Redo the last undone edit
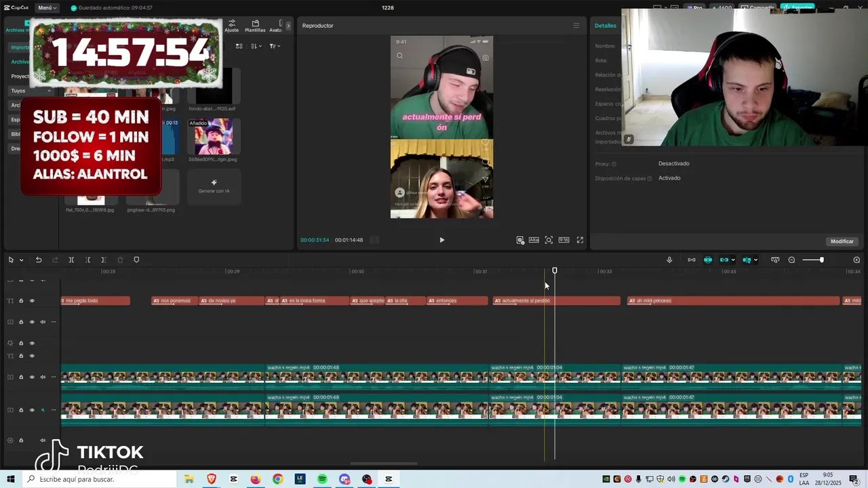The image size is (868, 488). [55, 260]
